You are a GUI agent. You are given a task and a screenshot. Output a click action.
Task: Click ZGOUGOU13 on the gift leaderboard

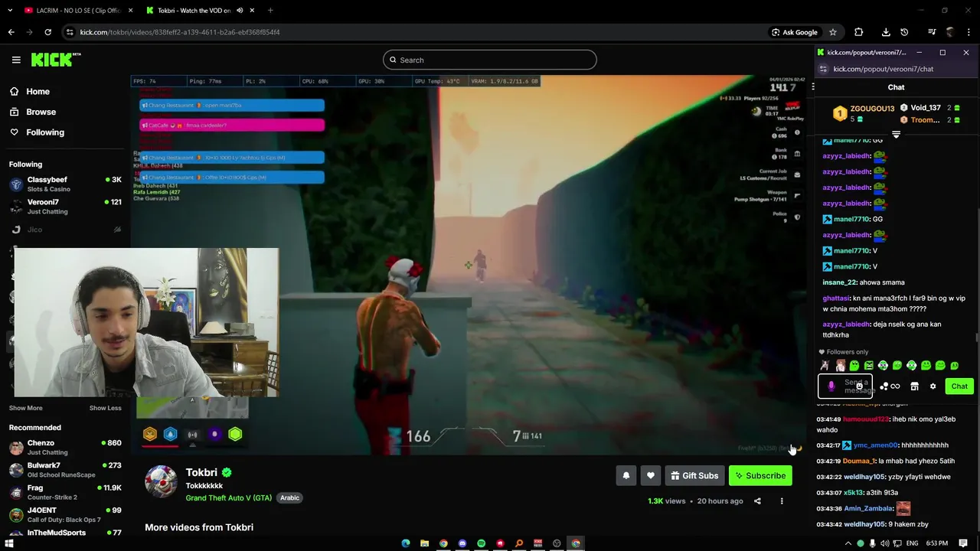coord(872,109)
